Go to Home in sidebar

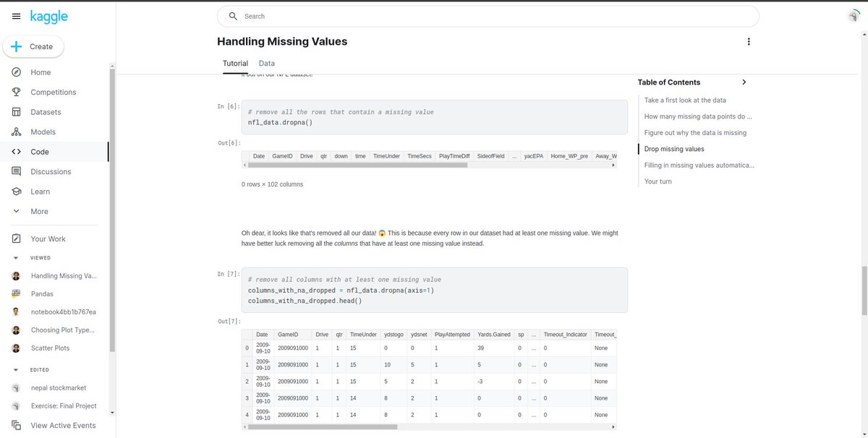tap(41, 72)
